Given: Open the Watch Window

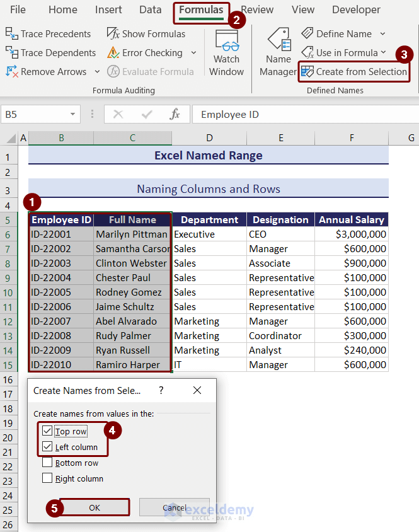Looking at the screenshot, I should coord(226,53).
